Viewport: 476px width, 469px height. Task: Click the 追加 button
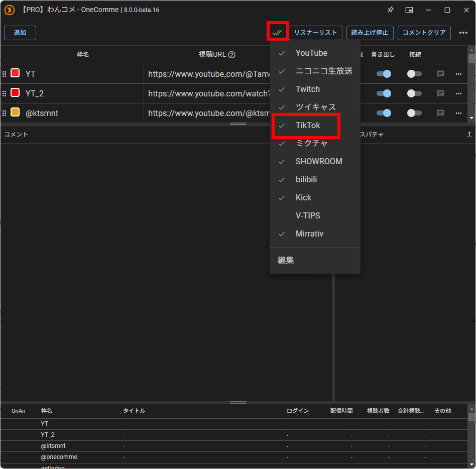click(20, 33)
